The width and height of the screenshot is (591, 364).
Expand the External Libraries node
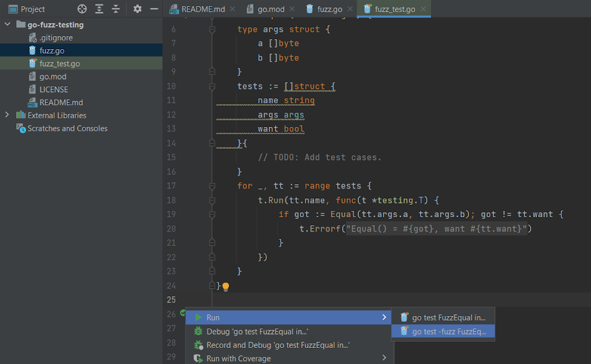7,115
